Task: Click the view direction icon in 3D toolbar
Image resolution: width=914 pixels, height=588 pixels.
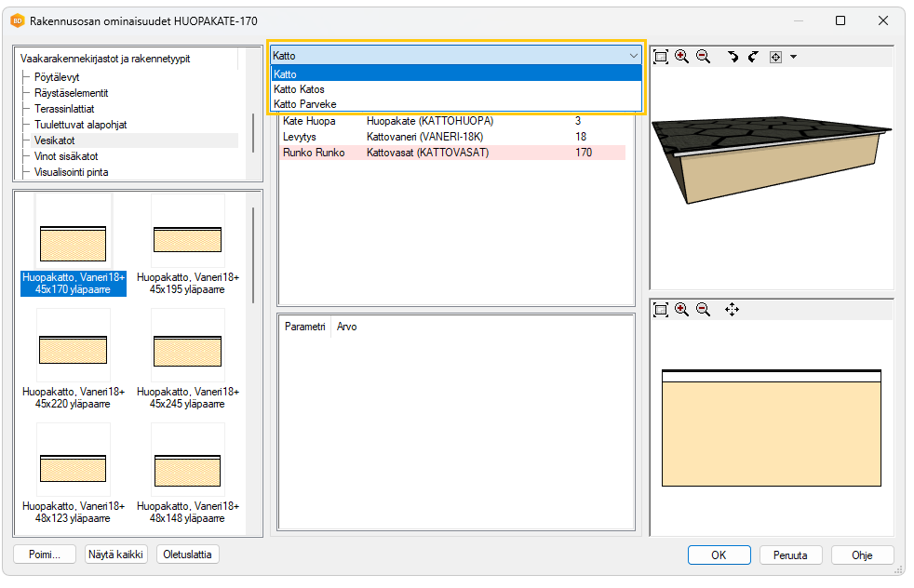Action: [775, 57]
